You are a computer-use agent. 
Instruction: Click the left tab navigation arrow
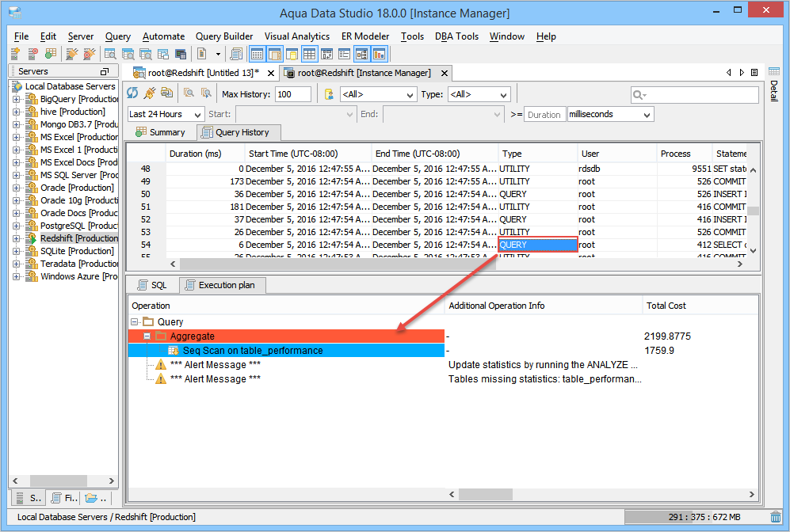[728, 73]
